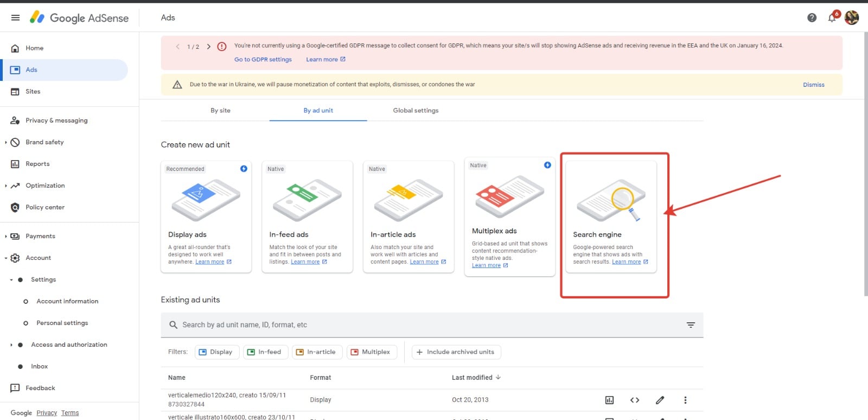Open the filter list icon in search bar
The image size is (868, 420).
(x=691, y=325)
